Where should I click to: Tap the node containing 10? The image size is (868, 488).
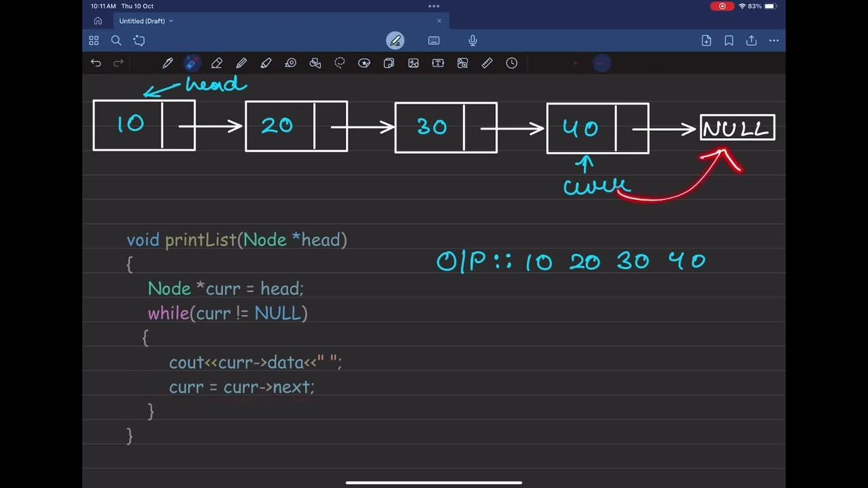click(x=144, y=125)
